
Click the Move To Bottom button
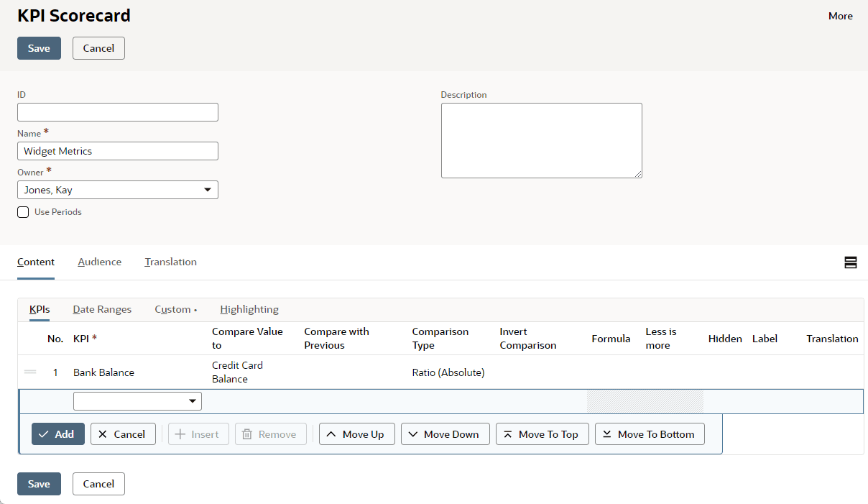point(650,434)
